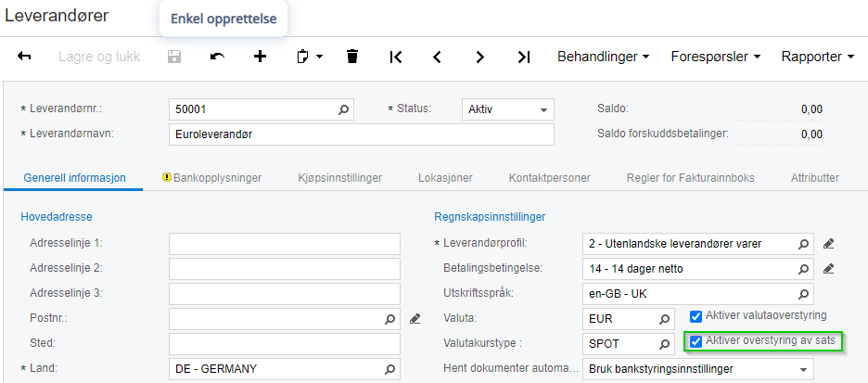
Task: Switch to Kjøpsinnstillinger tab
Action: click(340, 178)
